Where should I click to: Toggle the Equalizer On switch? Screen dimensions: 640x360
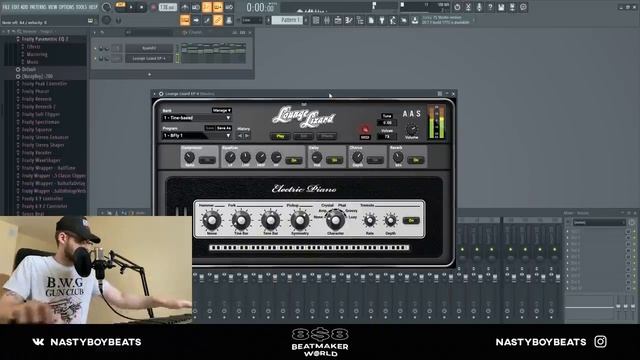[293, 160]
